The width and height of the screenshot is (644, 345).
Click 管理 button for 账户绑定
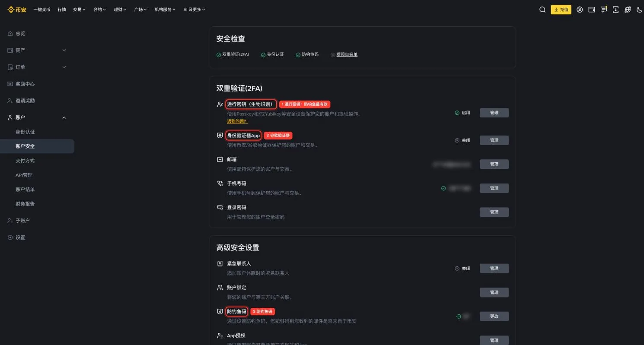coord(494,292)
